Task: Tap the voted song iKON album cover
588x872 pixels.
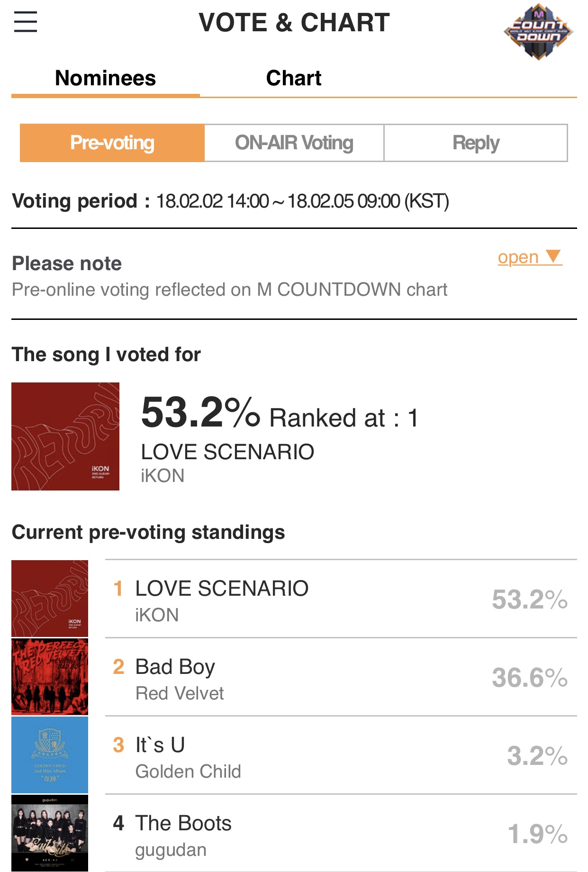Action: click(65, 436)
